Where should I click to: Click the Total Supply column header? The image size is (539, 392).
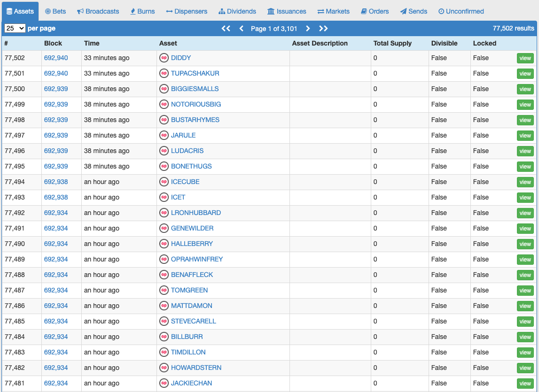point(392,43)
